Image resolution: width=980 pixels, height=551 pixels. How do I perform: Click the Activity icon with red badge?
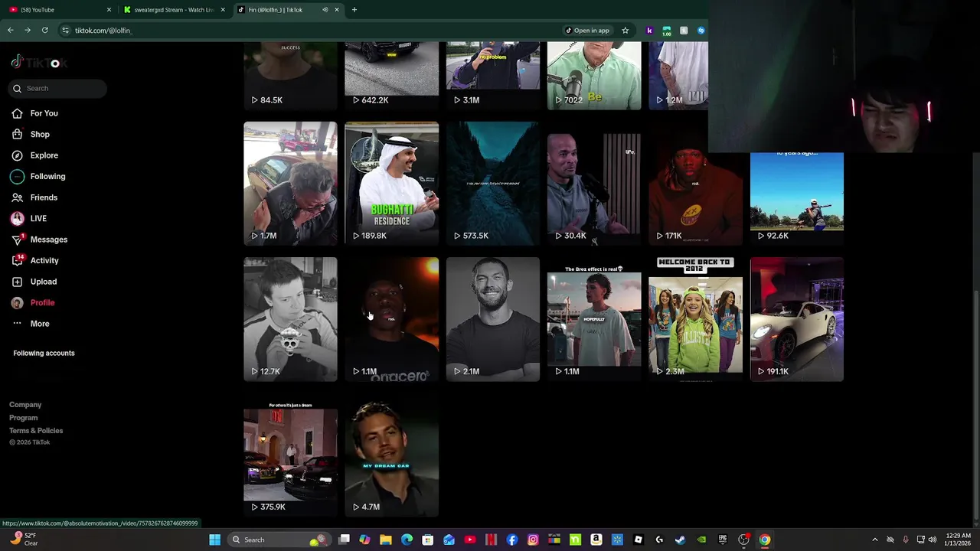[17, 261]
